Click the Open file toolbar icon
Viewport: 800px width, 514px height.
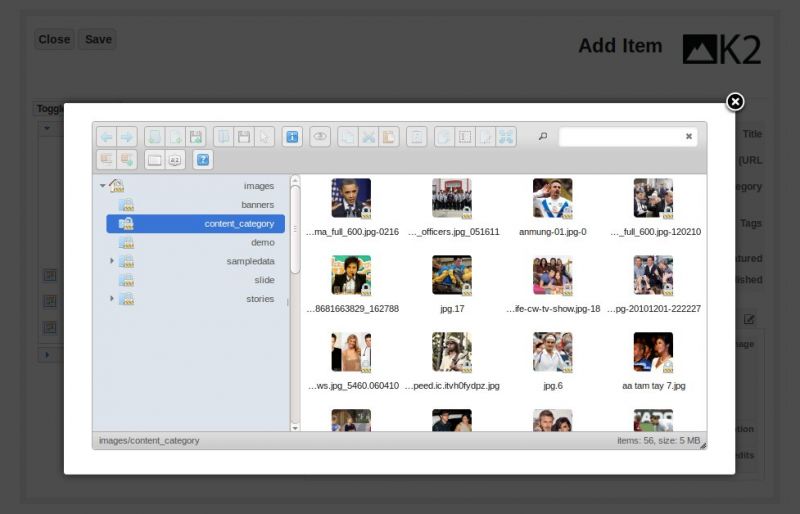coord(223,137)
